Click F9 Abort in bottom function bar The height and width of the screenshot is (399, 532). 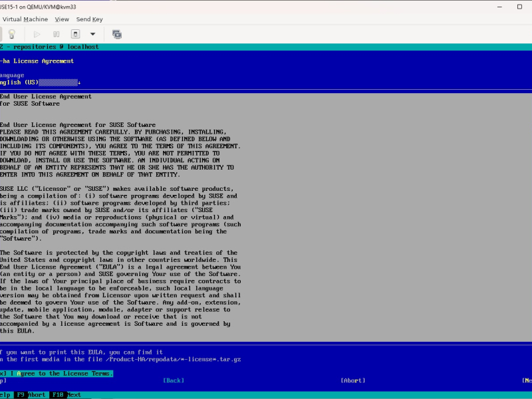31,395
